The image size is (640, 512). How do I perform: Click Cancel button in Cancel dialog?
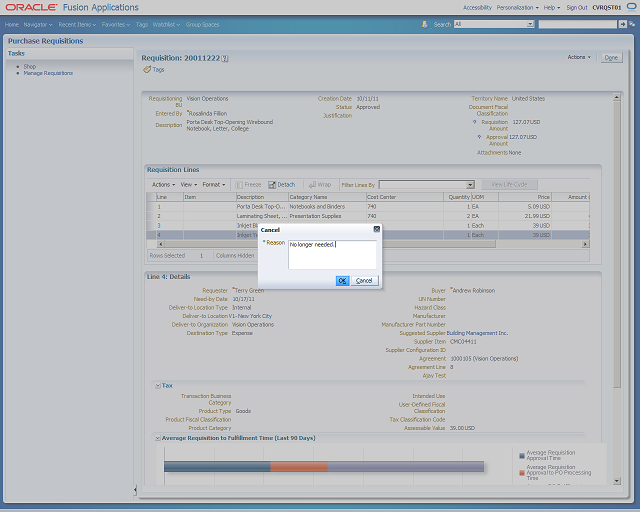(364, 280)
